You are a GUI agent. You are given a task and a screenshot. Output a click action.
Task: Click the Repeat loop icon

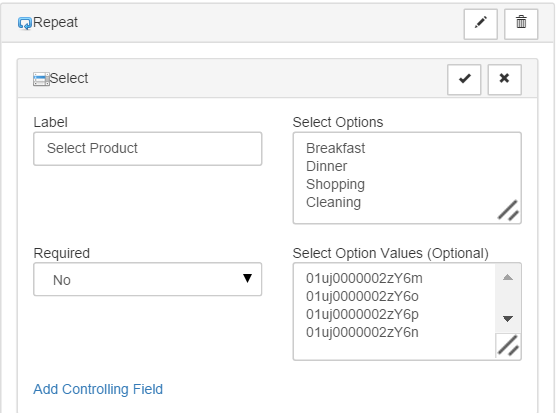click(x=25, y=24)
